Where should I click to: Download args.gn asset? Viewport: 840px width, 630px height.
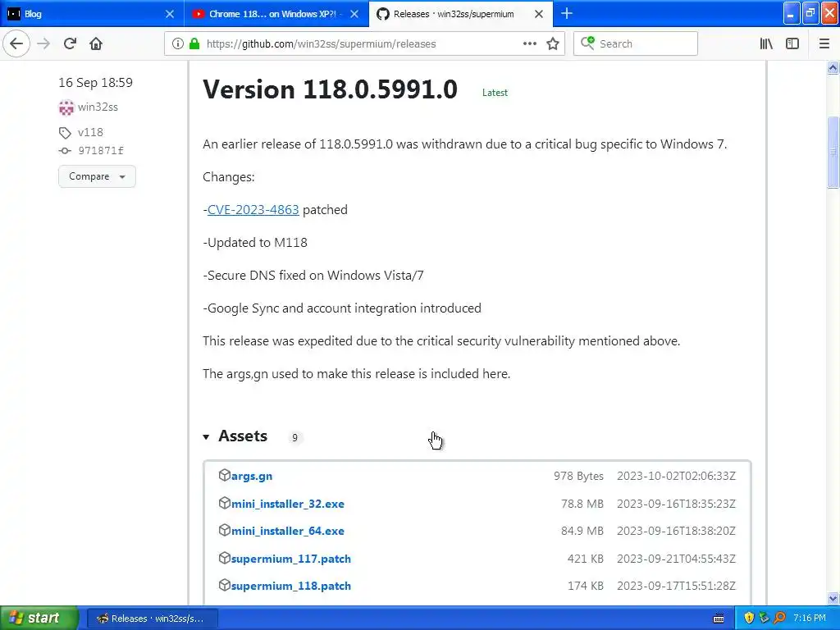(x=252, y=476)
